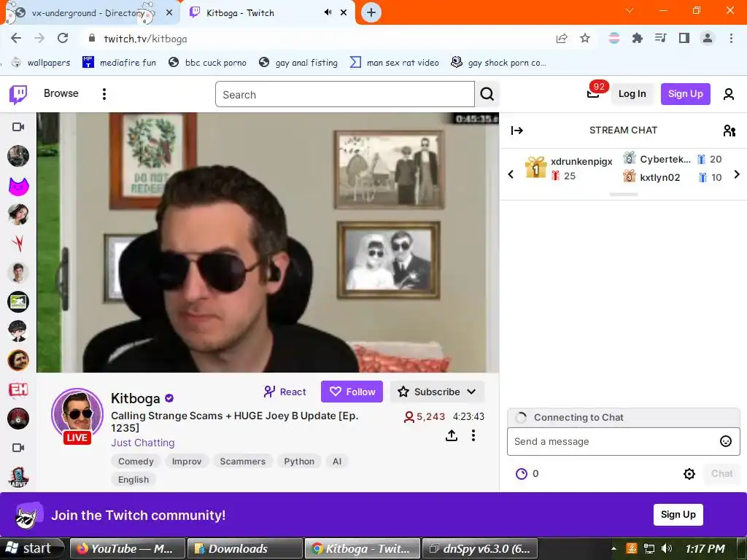This screenshot has height=560, width=747.
Task: Click Kitboga's live profile avatar
Action: [77, 414]
